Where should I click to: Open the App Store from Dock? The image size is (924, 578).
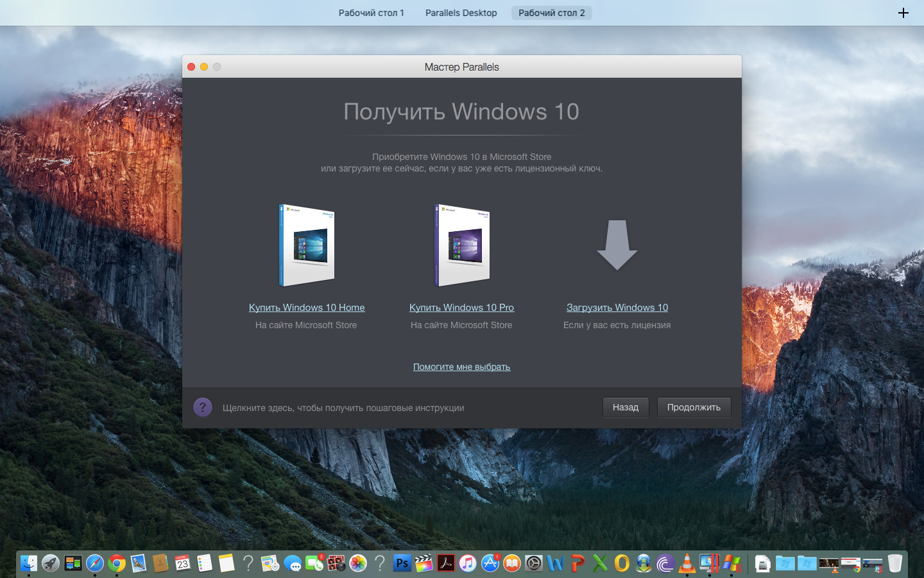coord(490,563)
